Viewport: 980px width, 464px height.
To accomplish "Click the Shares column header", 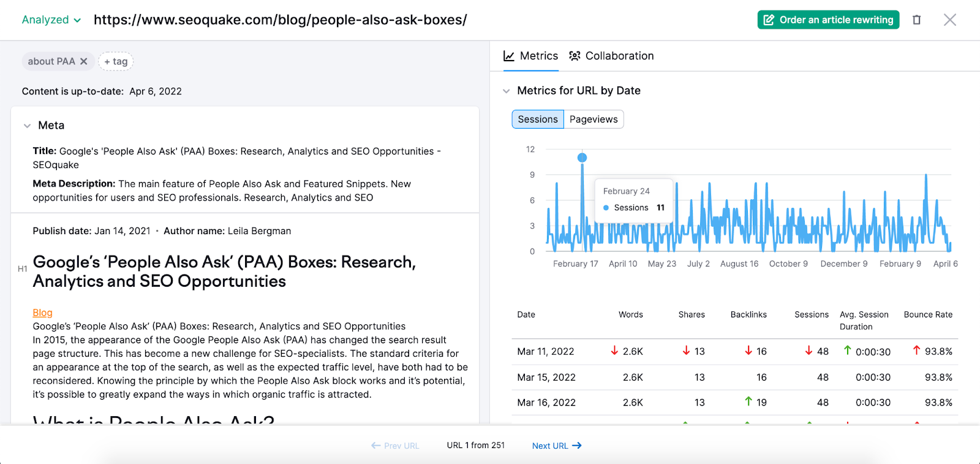I will pyautogui.click(x=692, y=314).
